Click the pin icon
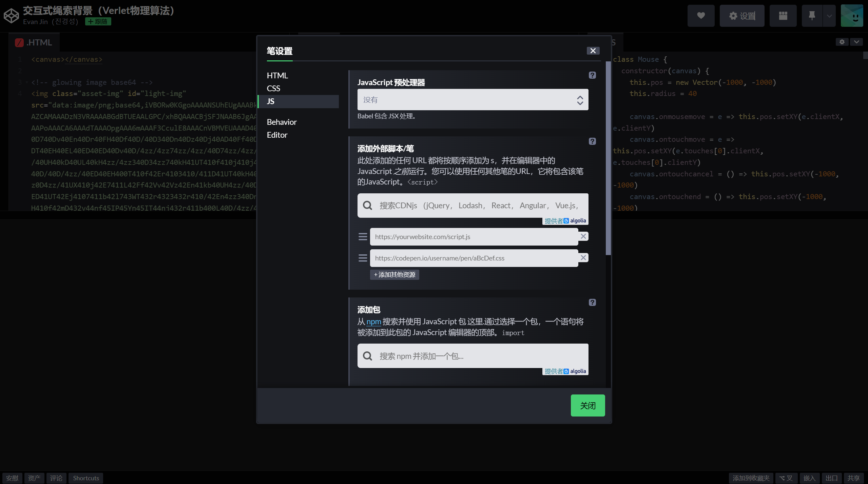 [x=812, y=16]
